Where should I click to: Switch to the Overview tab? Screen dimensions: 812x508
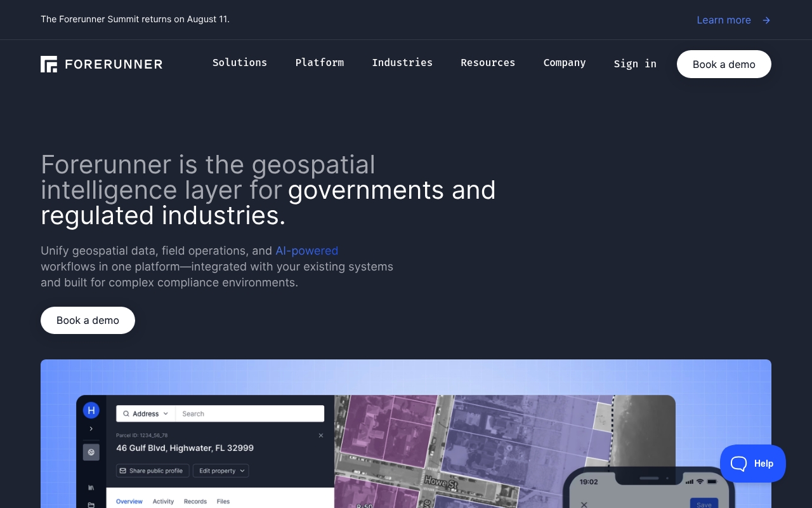pyautogui.click(x=129, y=501)
